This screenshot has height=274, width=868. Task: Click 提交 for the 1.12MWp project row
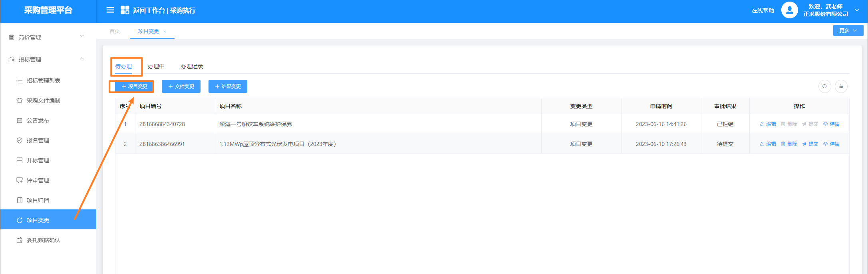pos(810,144)
